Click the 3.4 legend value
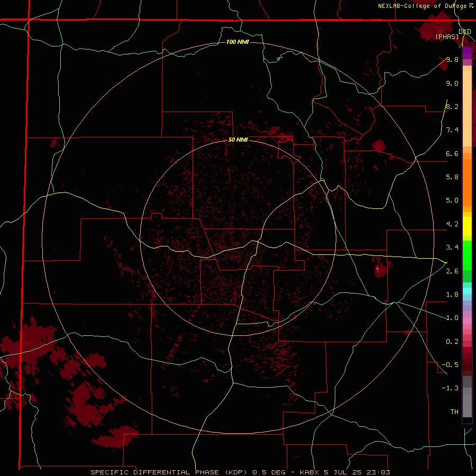The height and width of the screenshot is (476, 476). (452, 248)
